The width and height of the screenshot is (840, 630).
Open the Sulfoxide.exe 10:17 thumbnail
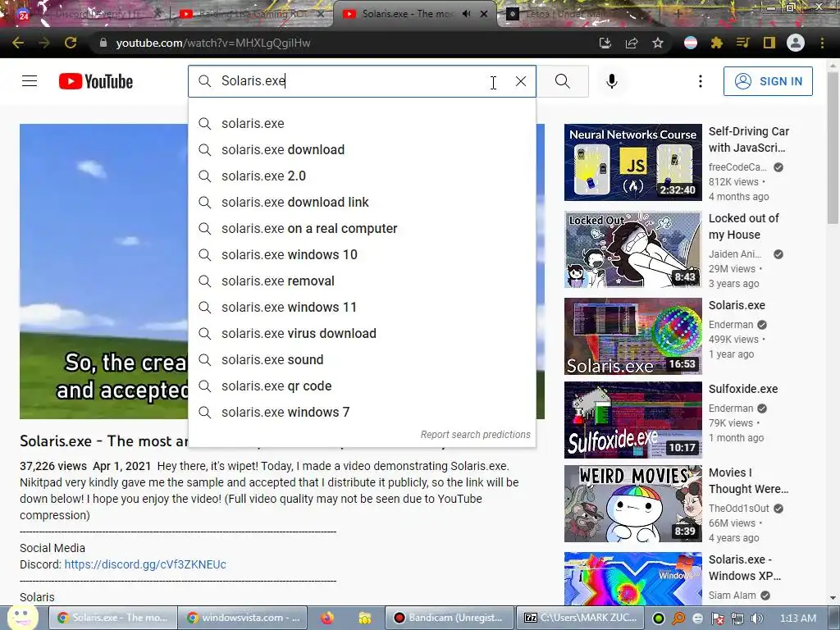(x=632, y=420)
